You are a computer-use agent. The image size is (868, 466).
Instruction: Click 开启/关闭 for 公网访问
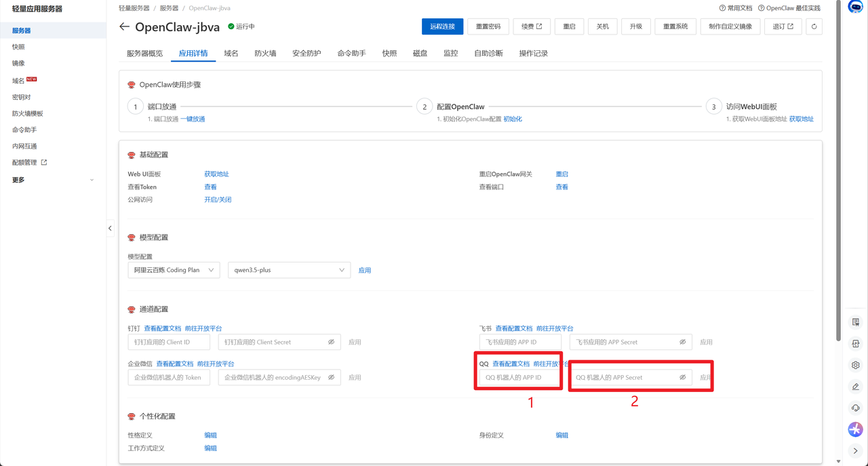click(218, 199)
